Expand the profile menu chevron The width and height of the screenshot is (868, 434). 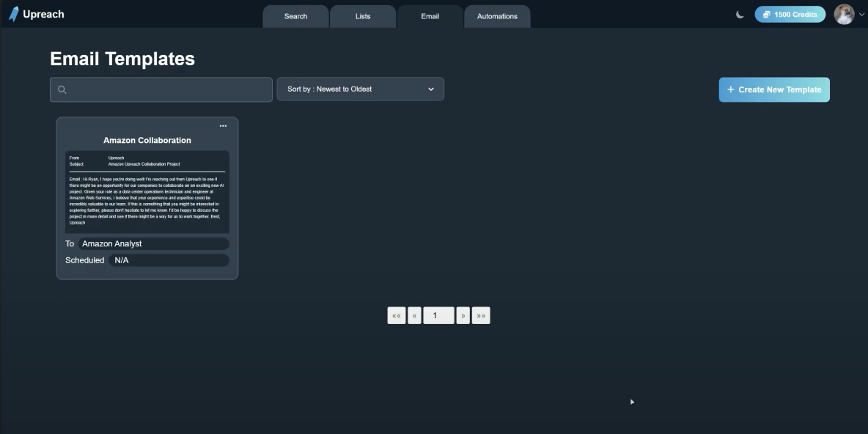click(861, 15)
